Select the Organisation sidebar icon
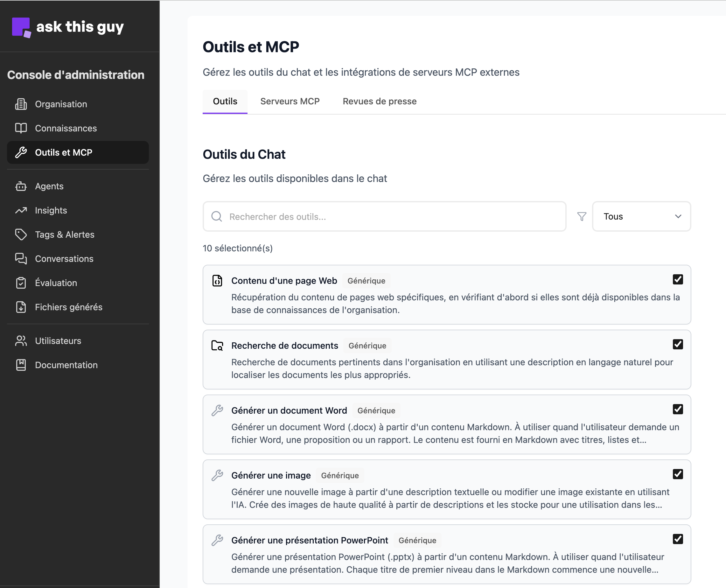The width and height of the screenshot is (726, 588). [21, 104]
